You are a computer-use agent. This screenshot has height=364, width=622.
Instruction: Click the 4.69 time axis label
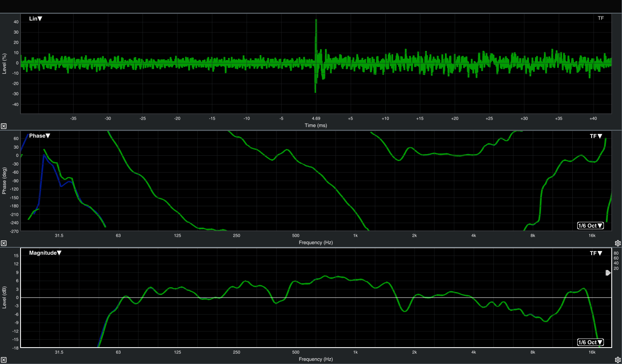pos(316,118)
